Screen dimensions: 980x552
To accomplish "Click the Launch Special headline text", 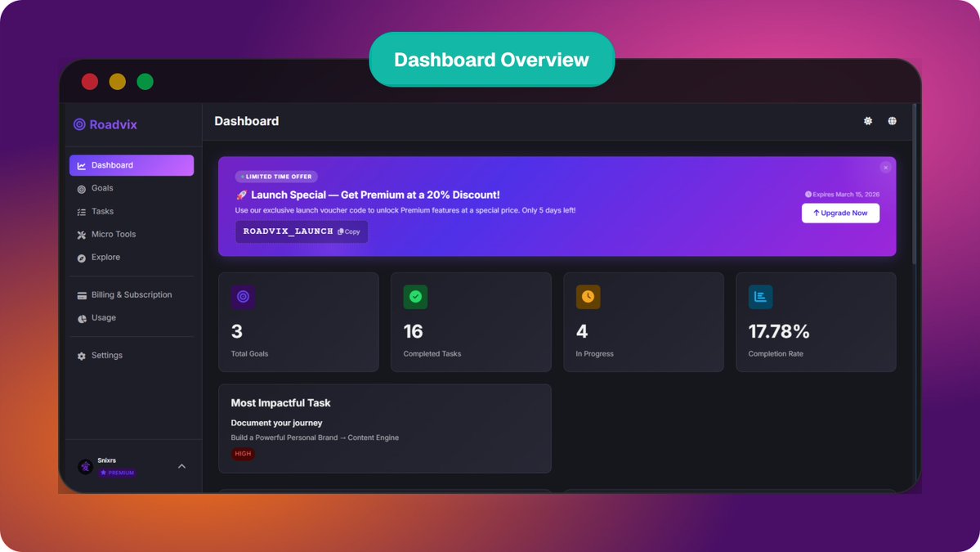I will pos(368,195).
